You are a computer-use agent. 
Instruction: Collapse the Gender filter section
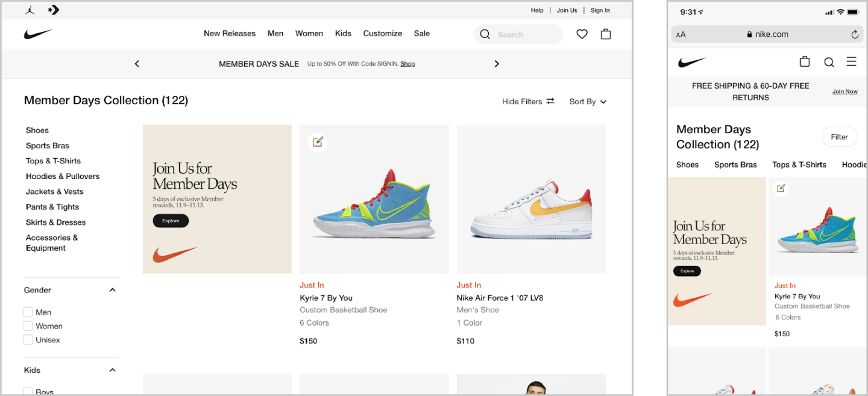(112, 290)
